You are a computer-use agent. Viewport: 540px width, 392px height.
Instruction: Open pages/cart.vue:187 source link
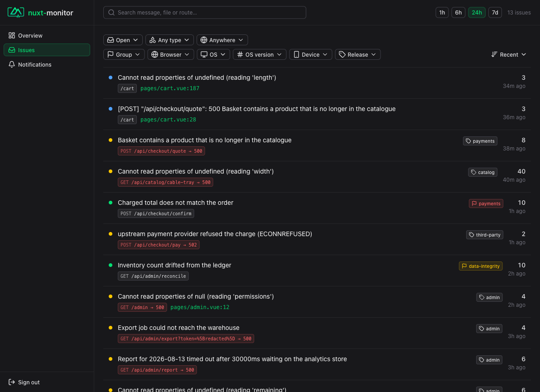[x=170, y=88]
